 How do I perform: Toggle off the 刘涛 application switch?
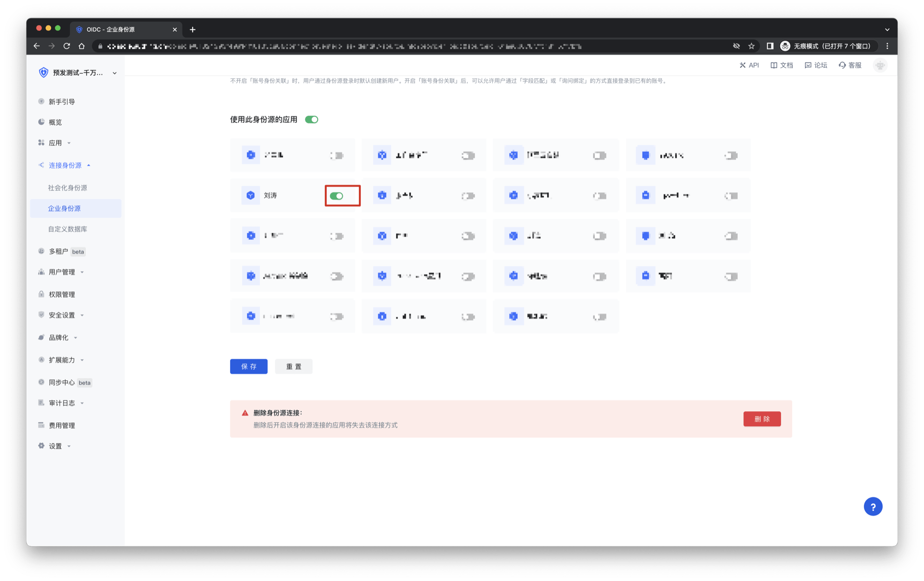342,196
